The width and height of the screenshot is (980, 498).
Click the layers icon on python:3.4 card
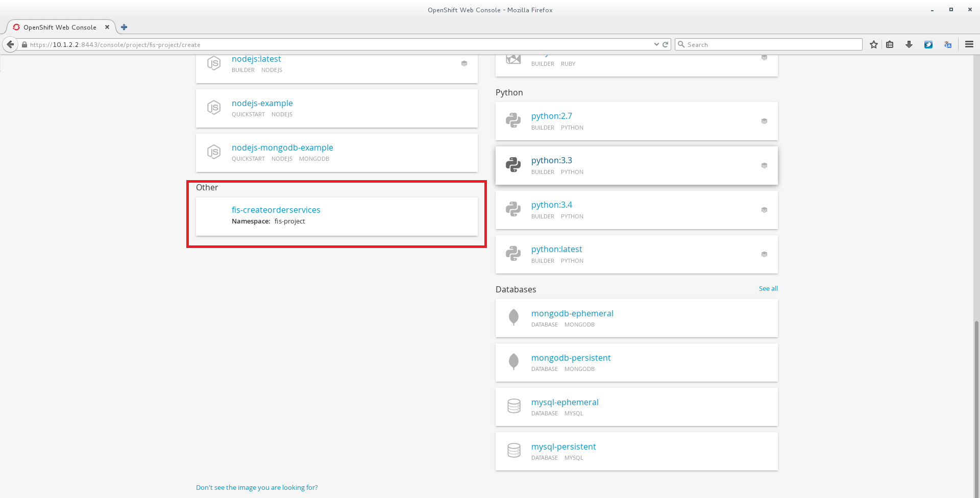tap(764, 210)
